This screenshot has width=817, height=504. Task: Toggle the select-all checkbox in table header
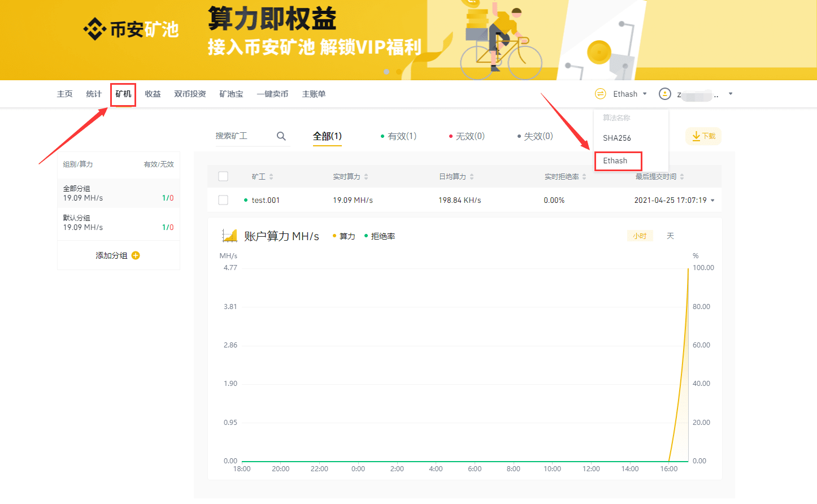point(223,176)
